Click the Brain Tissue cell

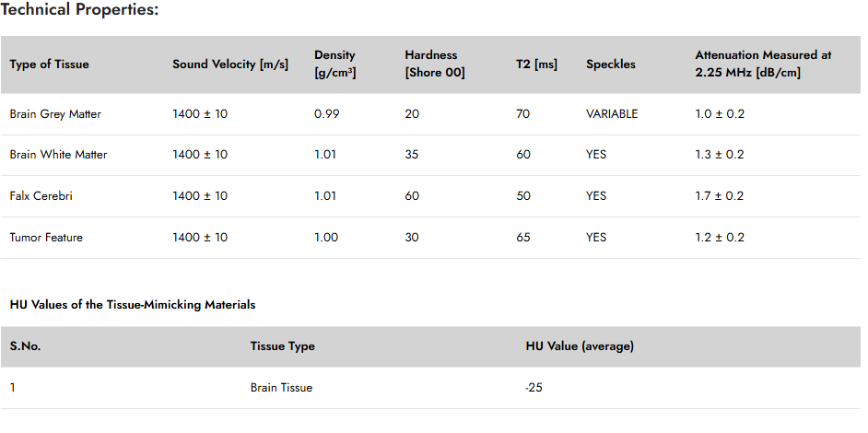(x=281, y=388)
